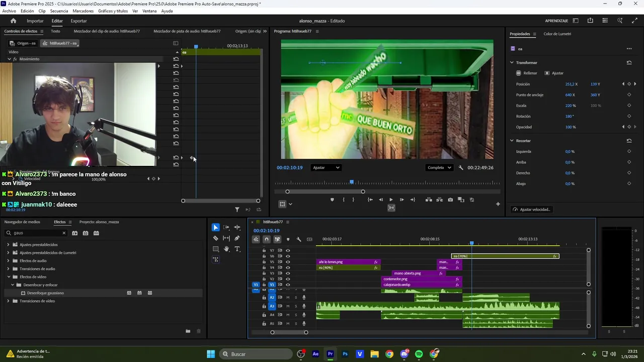This screenshot has width=644, height=362.
Task: Click the Rellenar button
Action: pyautogui.click(x=526, y=73)
